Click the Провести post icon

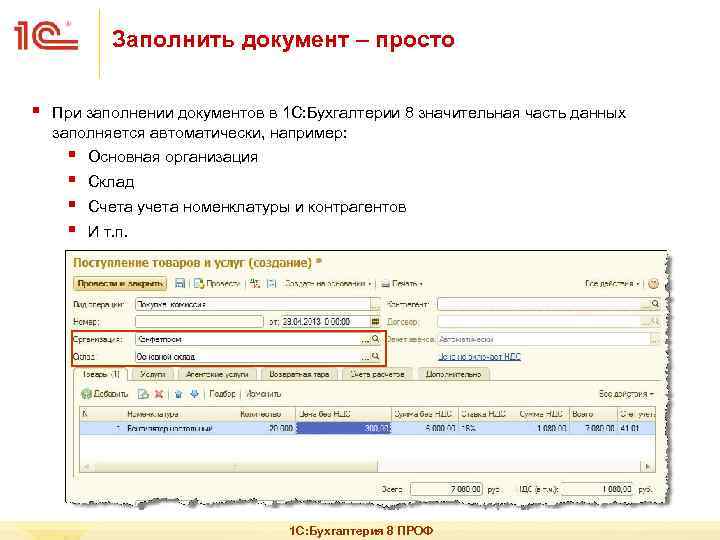coord(198,284)
